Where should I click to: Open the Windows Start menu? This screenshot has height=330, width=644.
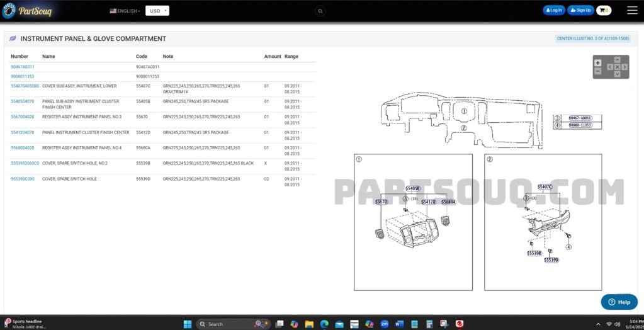188,324
